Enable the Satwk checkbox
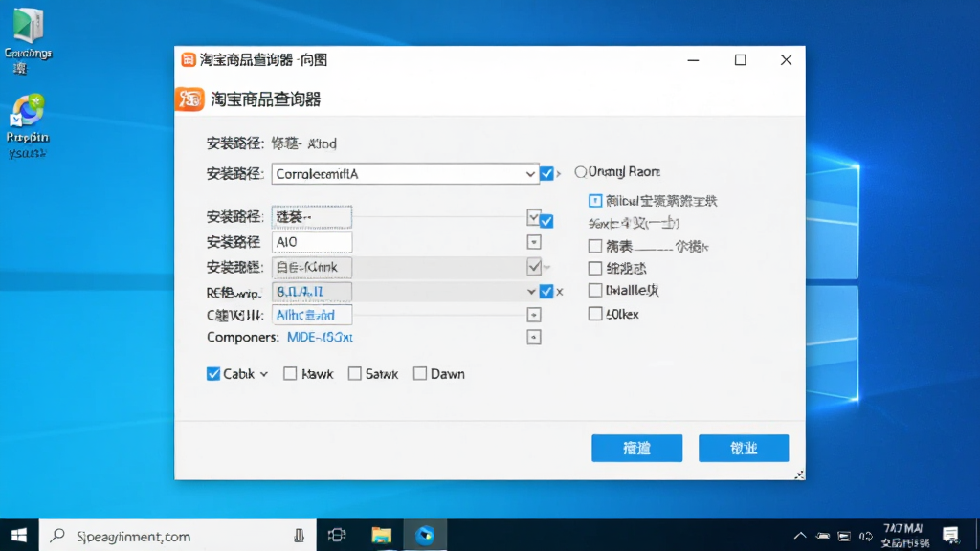Screen dimensions: 980x551 click(354, 374)
